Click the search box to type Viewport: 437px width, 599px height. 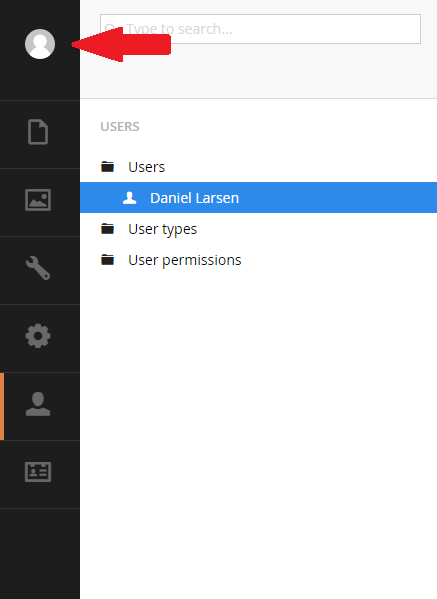click(260, 29)
